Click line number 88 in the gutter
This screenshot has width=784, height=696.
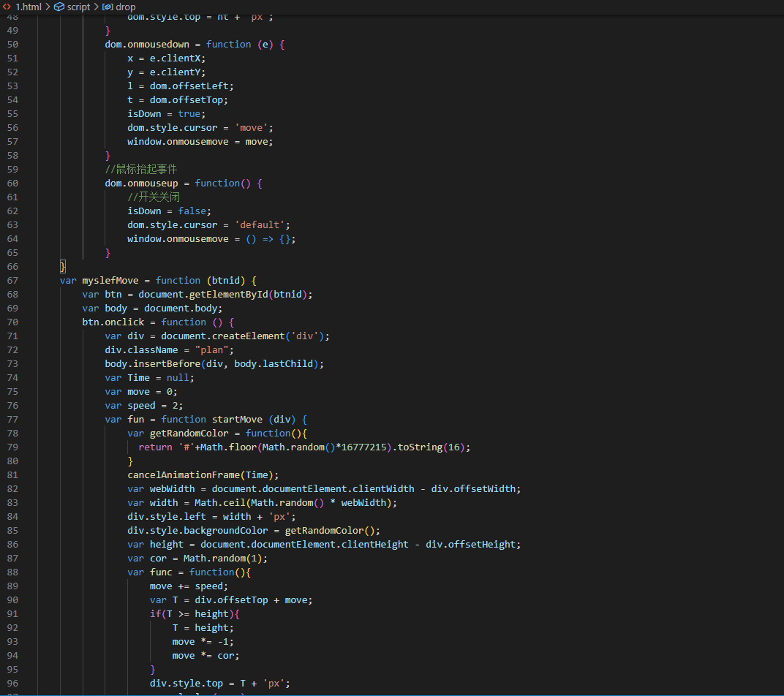(x=12, y=572)
